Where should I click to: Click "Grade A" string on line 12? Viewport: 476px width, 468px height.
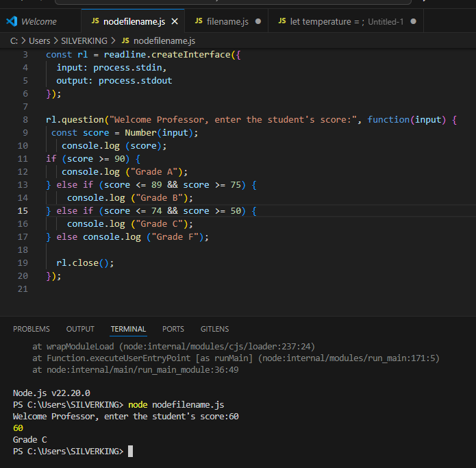click(154, 172)
